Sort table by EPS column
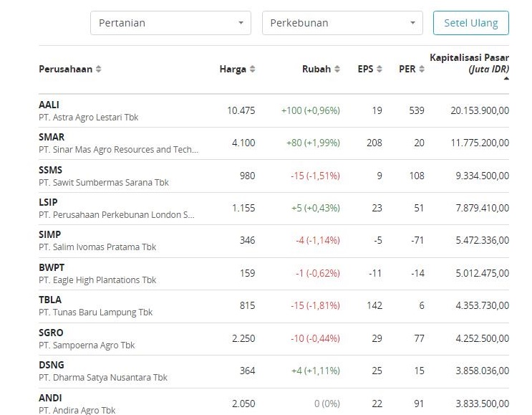This screenshot has height=415, width=532. (x=369, y=69)
